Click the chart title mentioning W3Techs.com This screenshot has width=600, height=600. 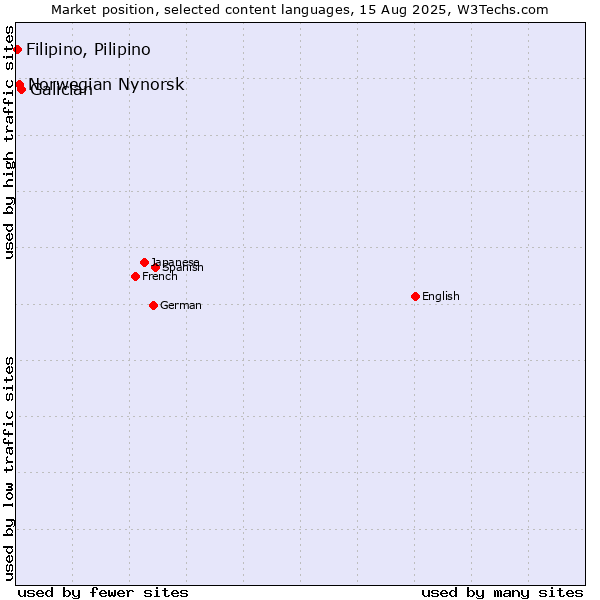click(300, 10)
